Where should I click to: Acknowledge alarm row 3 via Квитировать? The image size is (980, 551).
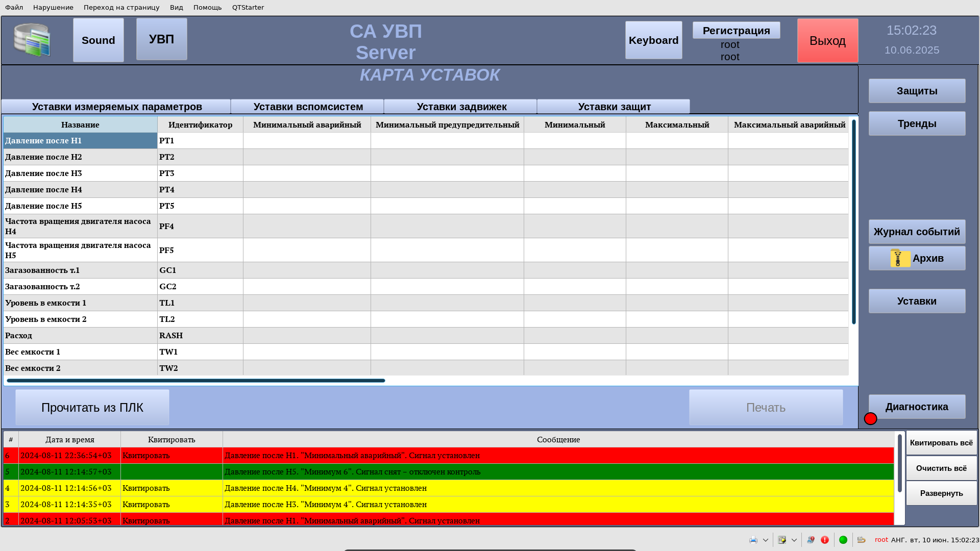pos(171,505)
